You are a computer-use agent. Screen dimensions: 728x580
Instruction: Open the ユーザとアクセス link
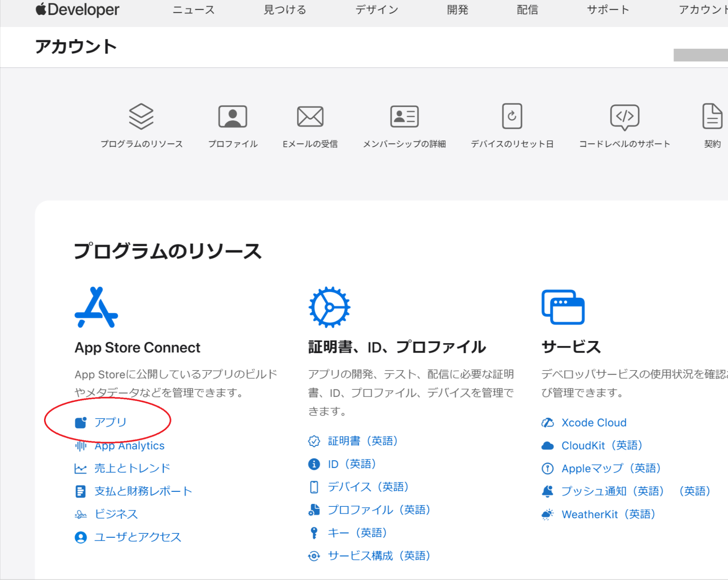[137, 537]
